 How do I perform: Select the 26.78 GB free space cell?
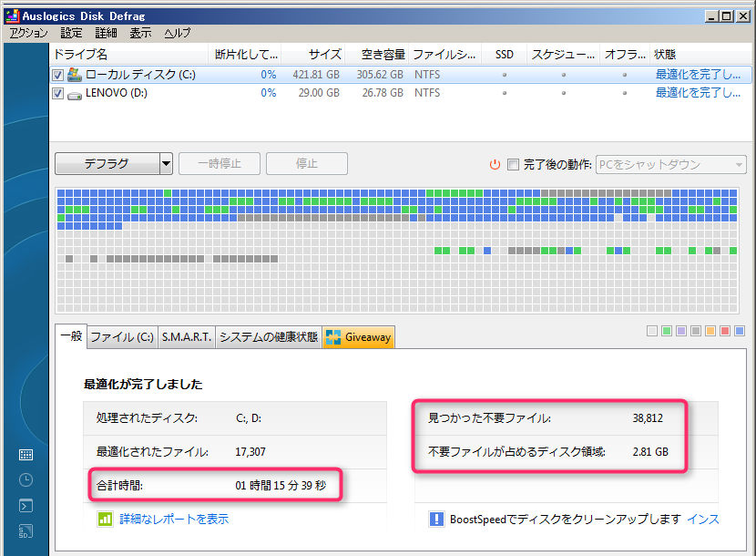coord(383,93)
